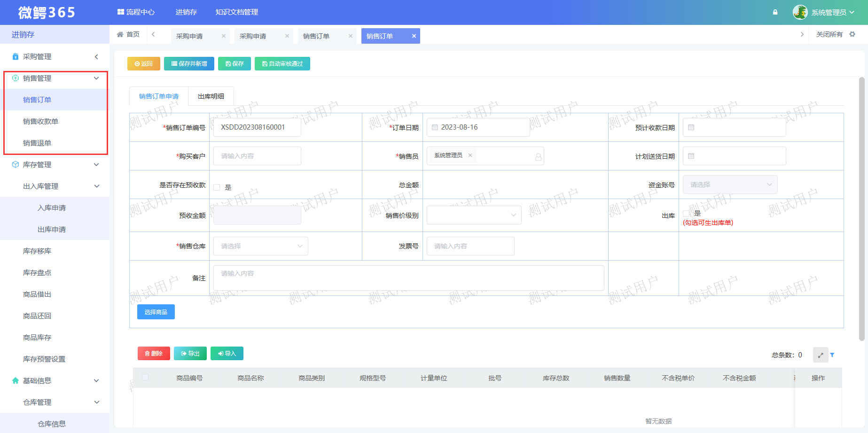Click the lock screen icon in header
This screenshot has width=868, height=433.
pyautogui.click(x=775, y=12)
